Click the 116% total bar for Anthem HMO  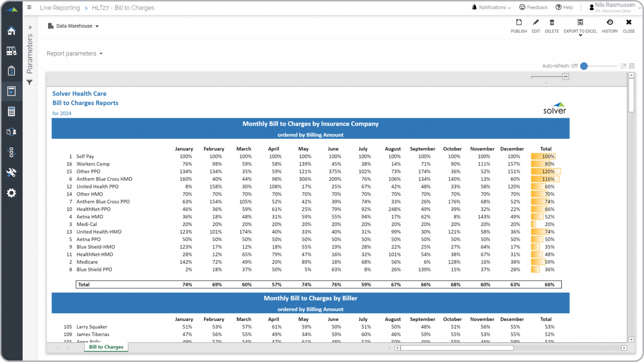(x=545, y=179)
